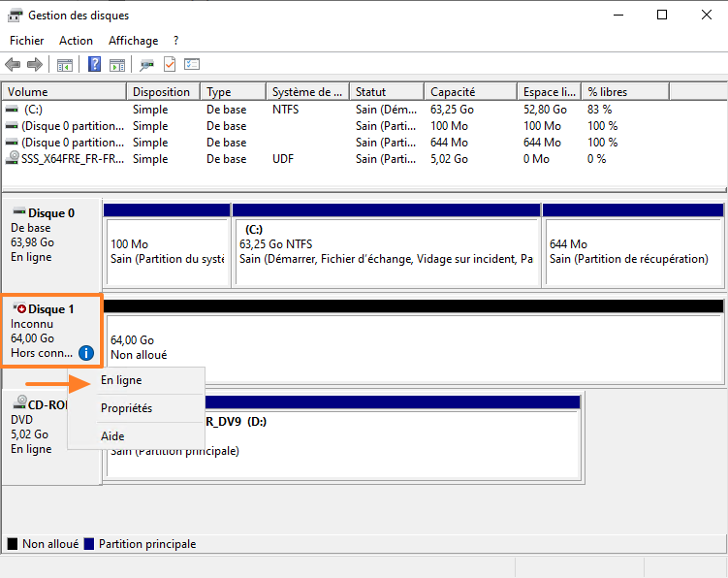This screenshot has width=728, height=578.
Task: Click the show/hide action pane icon
Action: [x=116, y=65]
